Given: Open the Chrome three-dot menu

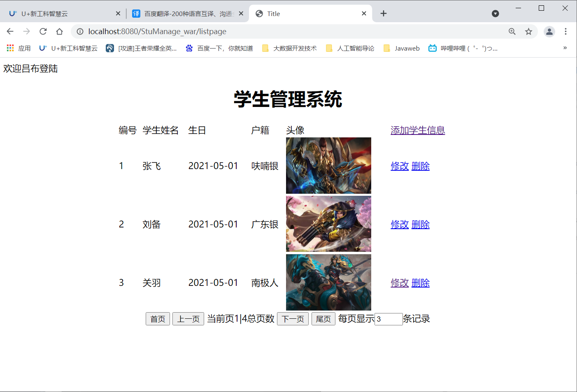Looking at the screenshot, I should [x=565, y=31].
